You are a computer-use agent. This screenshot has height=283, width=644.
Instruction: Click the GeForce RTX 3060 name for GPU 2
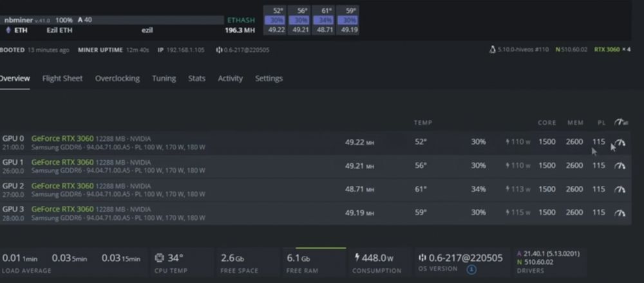click(x=62, y=186)
